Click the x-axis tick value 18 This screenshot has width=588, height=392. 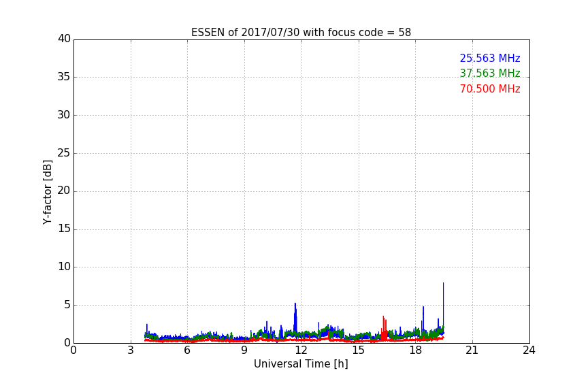coord(415,350)
